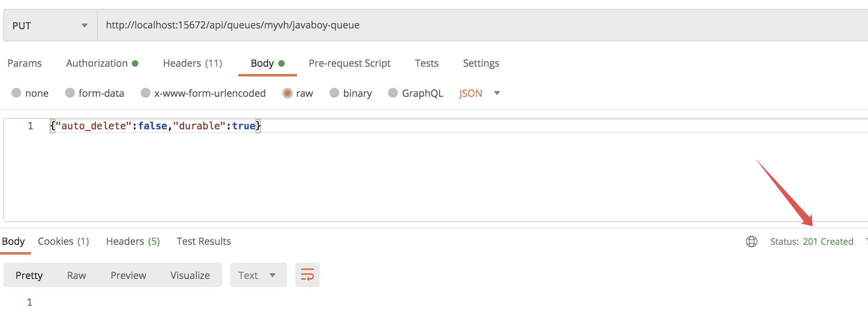Screen dimensions: 868x331
Task: Open the Text response format dropdown
Action: tap(258, 275)
